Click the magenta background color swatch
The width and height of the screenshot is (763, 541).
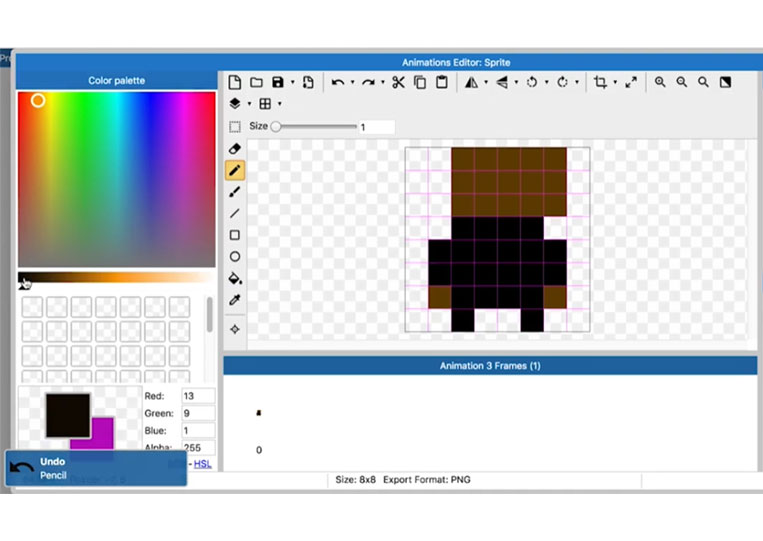pyautogui.click(x=101, y=434)
